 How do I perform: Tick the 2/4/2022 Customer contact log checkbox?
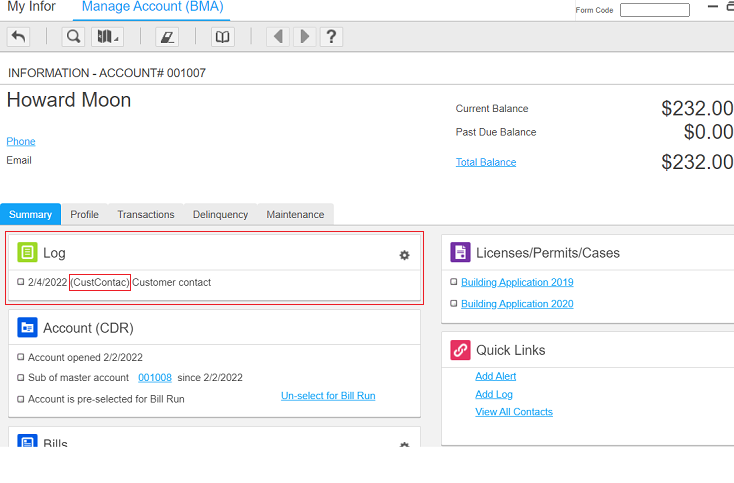(21, 282)
